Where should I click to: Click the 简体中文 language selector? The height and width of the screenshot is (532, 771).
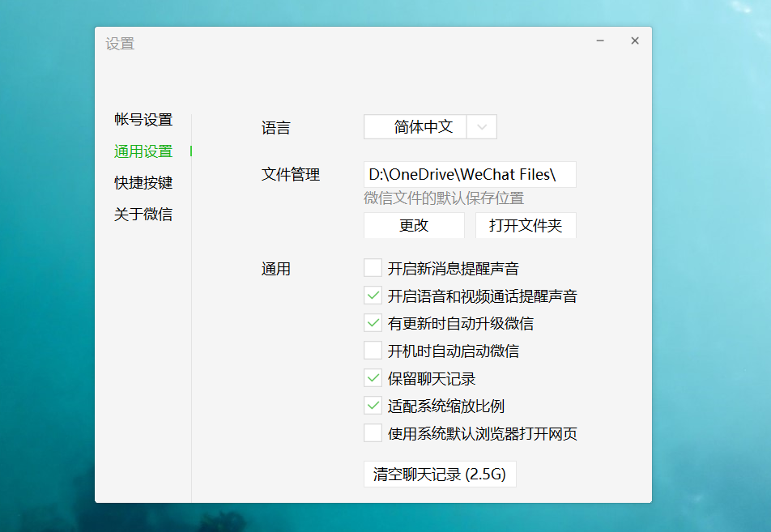coord(430,127)
